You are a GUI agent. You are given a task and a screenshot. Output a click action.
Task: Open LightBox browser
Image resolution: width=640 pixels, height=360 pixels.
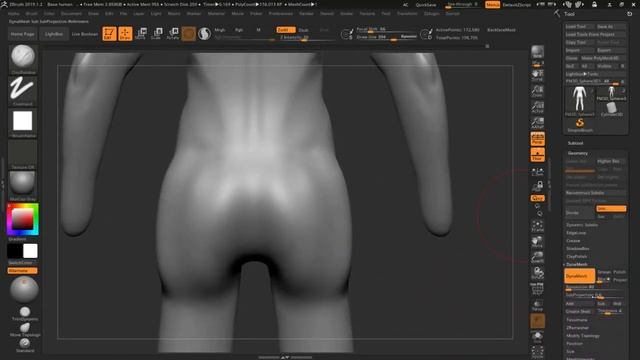pyautogui.click(x=54, y=34)
